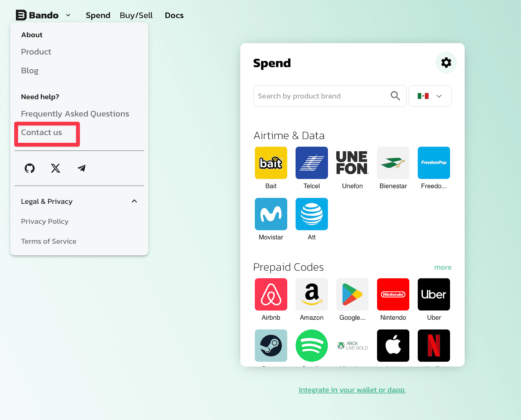Select the Bienestar airtime tile
Viewport: 521px width, 420px height.
pos(393,163)
